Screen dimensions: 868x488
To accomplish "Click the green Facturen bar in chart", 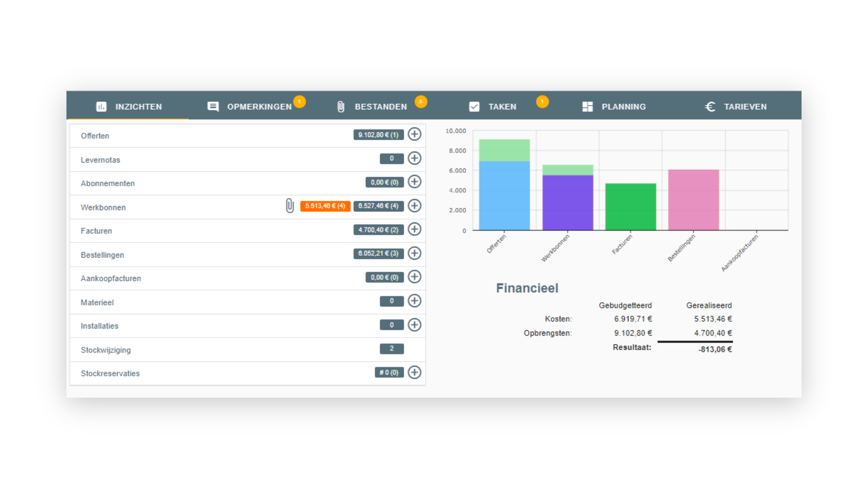I will 630,206.
